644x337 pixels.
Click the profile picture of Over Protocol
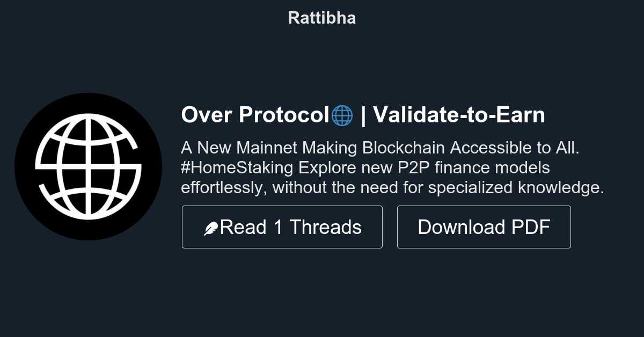click(89, 166)
